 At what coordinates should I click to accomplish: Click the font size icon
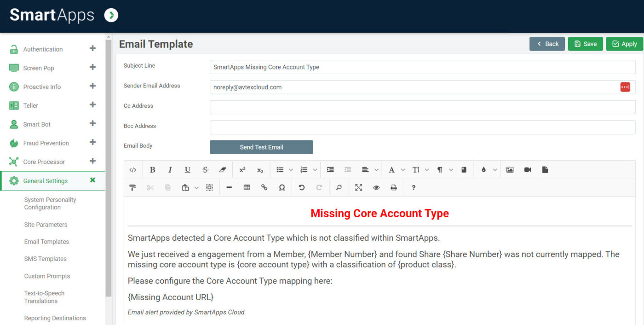click(416, 170)
